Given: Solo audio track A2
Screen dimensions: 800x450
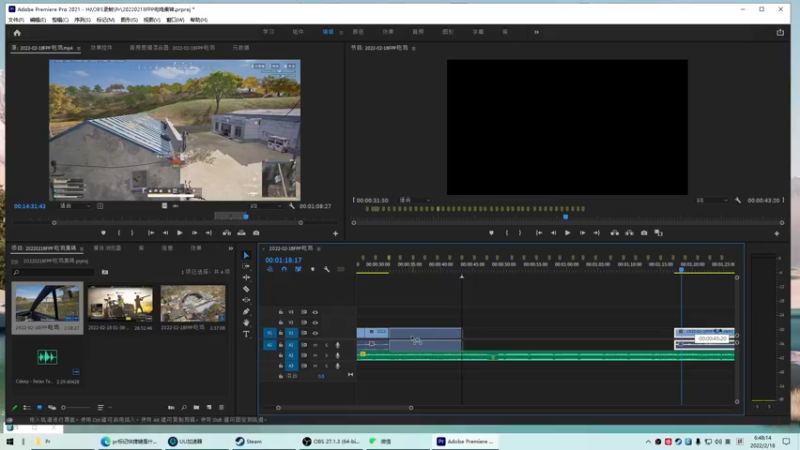Looking at the screenshot, I should tap(327, 356).
